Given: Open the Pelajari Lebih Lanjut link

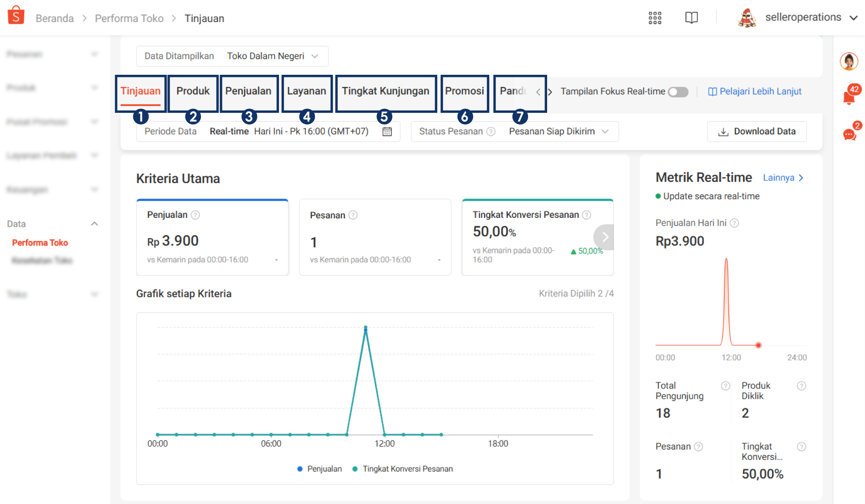Looking at the screenshot, I should coord(755,92).
